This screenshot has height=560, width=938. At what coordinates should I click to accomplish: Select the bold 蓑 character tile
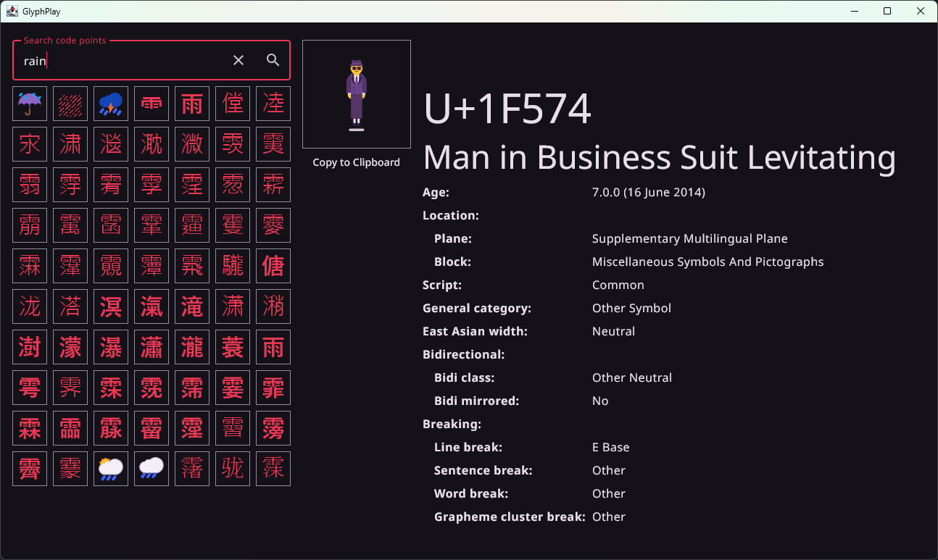click(x=233, y=347)
